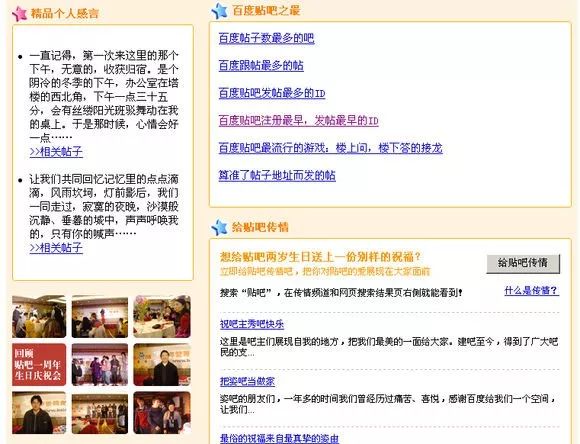Image resolution: width=580 pixels, height=444 pixels.
Task: Open >>相关帖子 under the 让我们共同回忆 testimonial
Action: pos(56,248)
